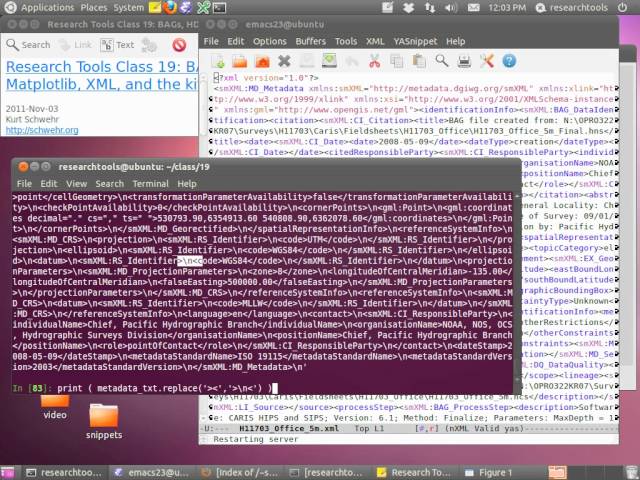The width and height of the screenshot is (640, 480).
Task: Open the terminal's Help menu
Action: [187, 184]
